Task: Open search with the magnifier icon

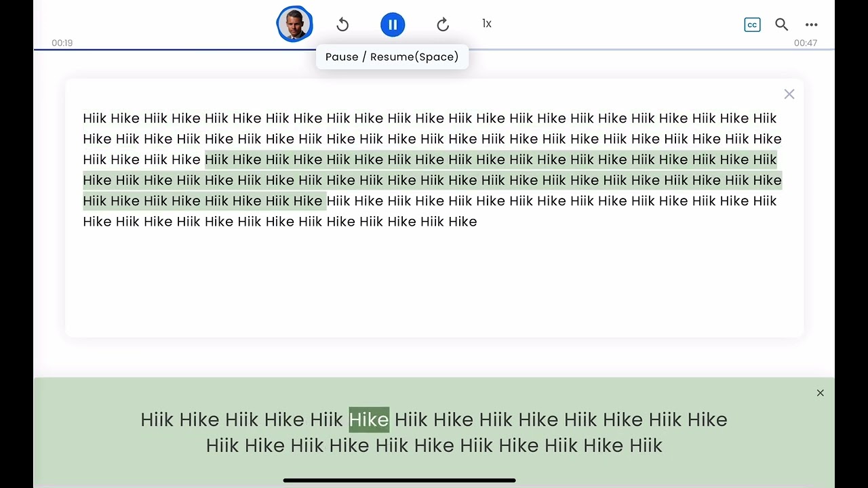Action: pos(781,24)
